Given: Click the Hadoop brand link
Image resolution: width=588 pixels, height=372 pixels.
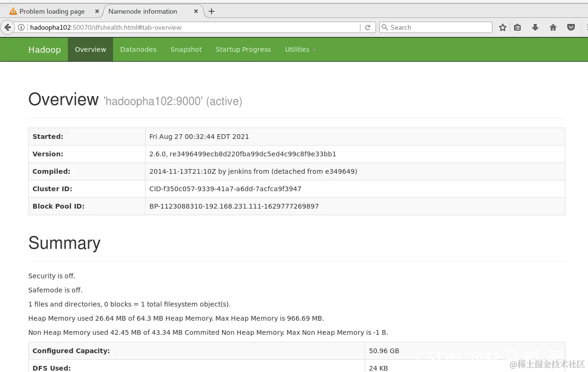Looking at the screenshot, I should coord(44,49).
